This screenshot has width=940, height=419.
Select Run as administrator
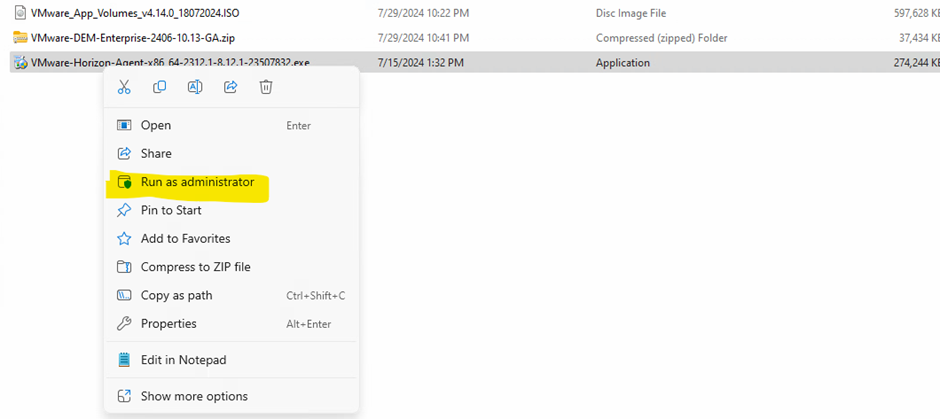(197, 182)
